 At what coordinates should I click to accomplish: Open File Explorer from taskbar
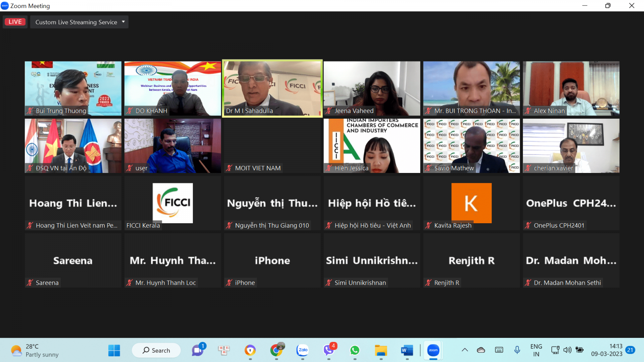pos(381,350)
